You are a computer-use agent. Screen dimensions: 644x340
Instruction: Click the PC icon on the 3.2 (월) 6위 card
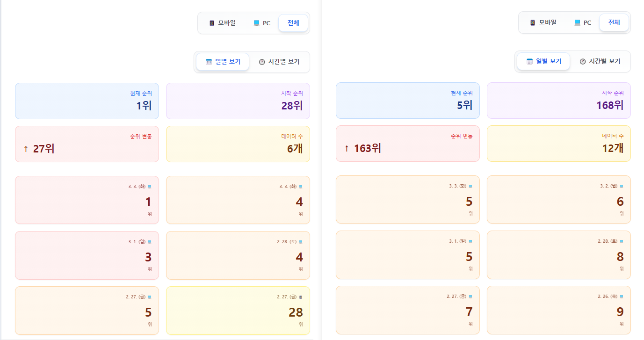tap(622, 186)
